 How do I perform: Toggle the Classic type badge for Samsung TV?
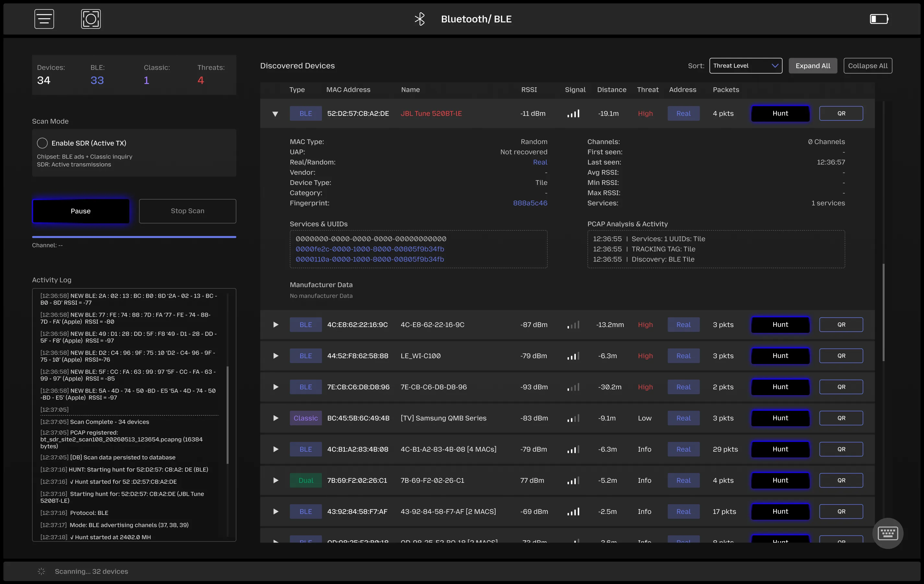click(305, 418)
